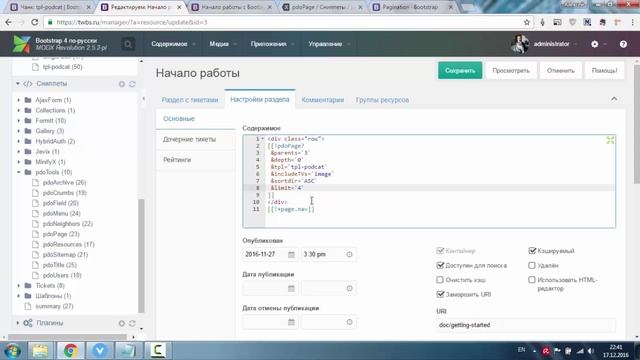Viewport: 640px width, 360px height.
Task: Switch to Раздел с тикетами tab
Action: point(190,100)
